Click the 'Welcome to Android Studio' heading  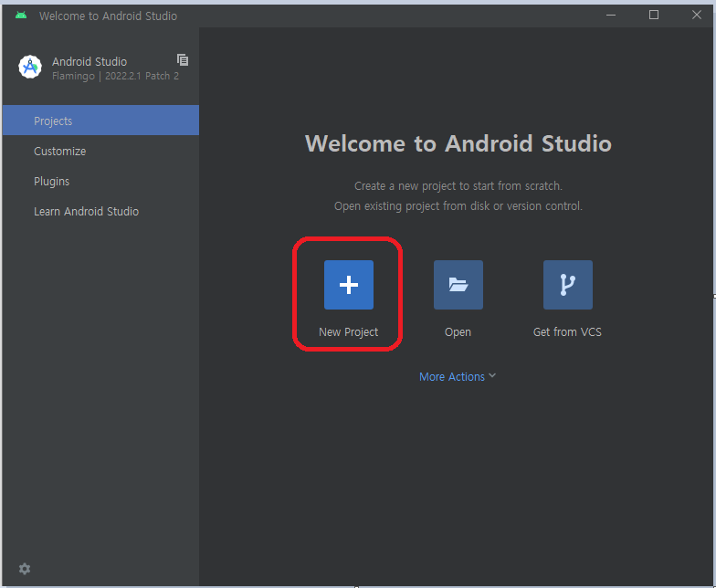click(x=458, y=143)
